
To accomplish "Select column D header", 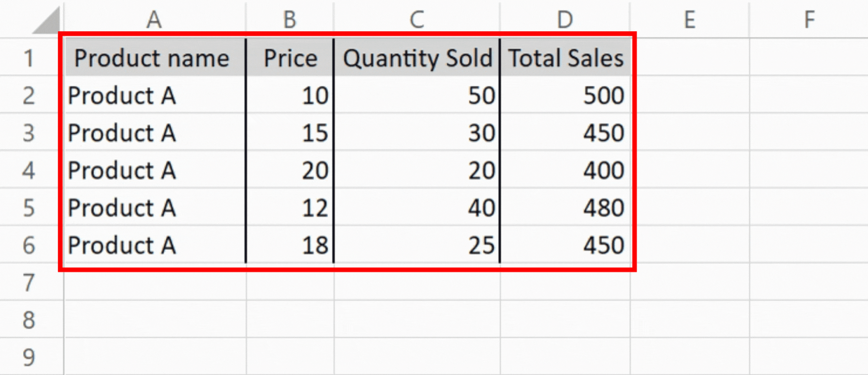I will pos(565,19).
